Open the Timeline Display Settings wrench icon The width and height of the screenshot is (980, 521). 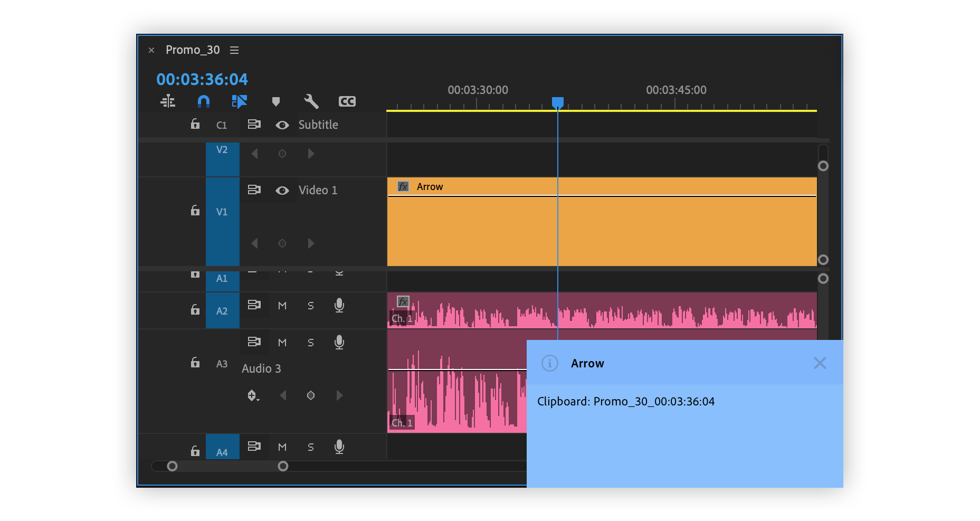pyautogui.click(x=311, y=101)
